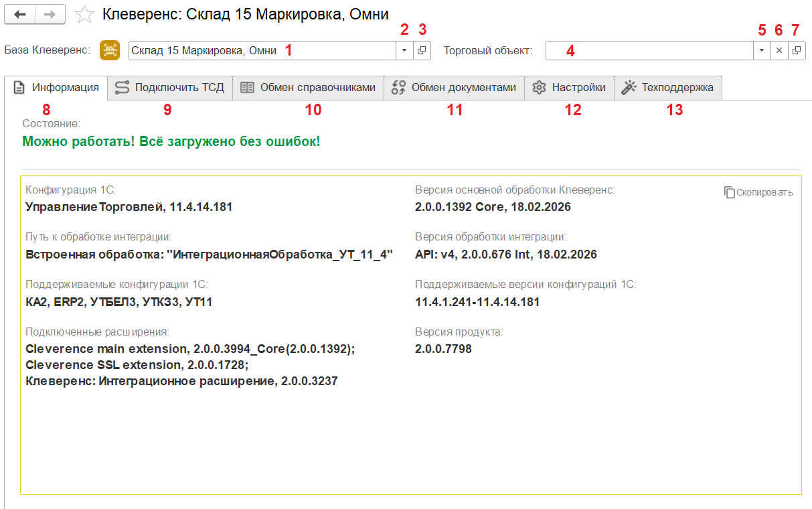Click the yellow Клеверенс base icon
812x509 pixels.
point(110,50)
